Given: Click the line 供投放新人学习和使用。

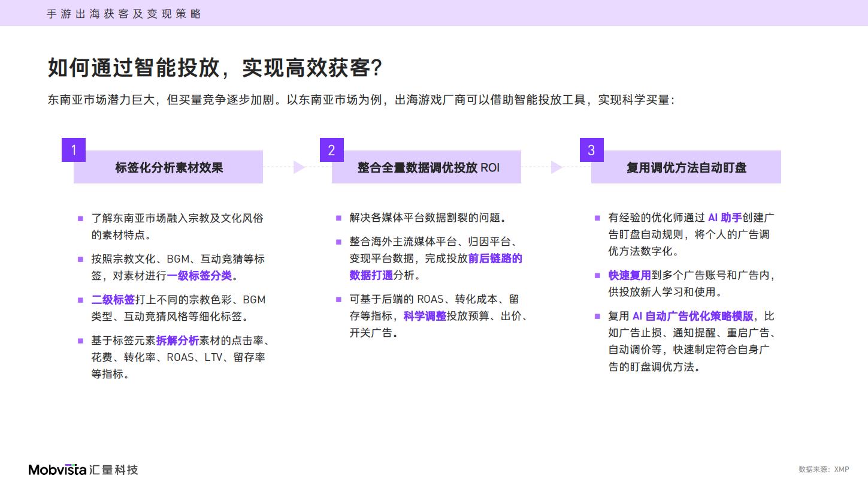Looking at the screenshot, I should [665, 292].
